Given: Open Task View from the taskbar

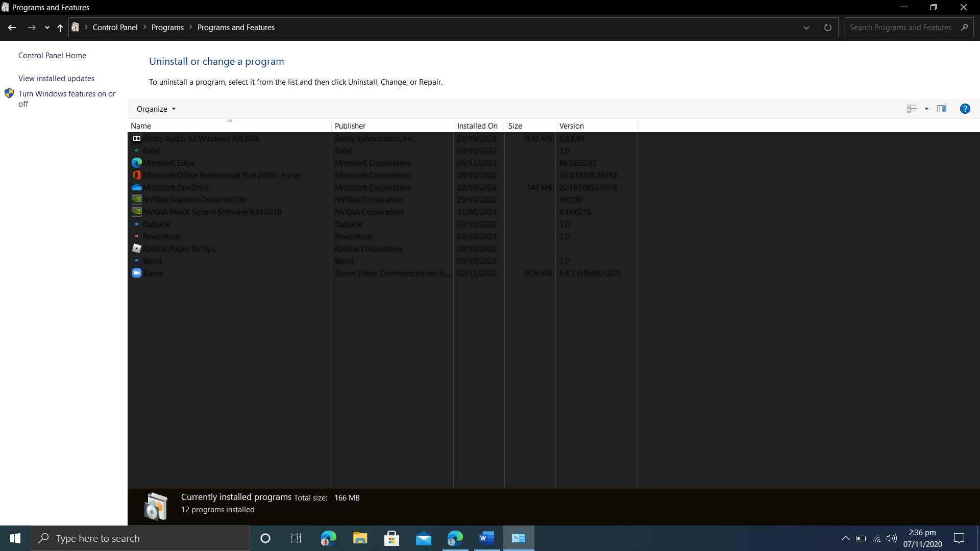Looking at the screenshot, I should click(296, 538).
